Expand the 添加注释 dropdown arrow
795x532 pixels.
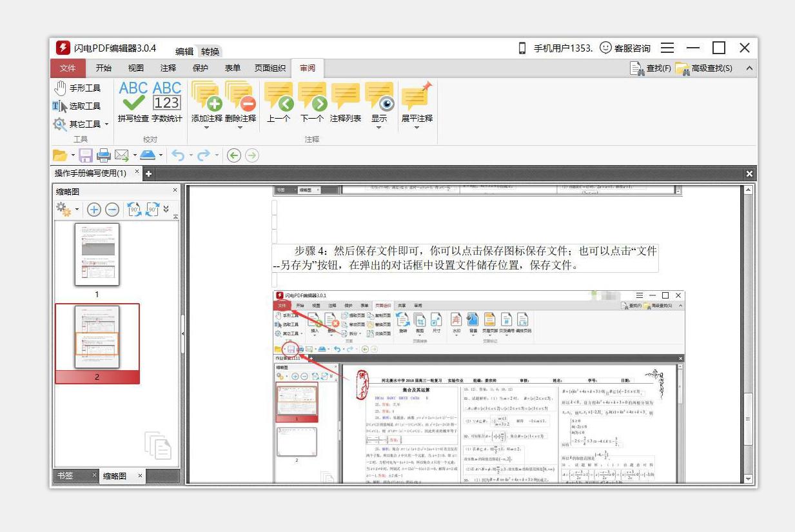click(x=207, y=127)
